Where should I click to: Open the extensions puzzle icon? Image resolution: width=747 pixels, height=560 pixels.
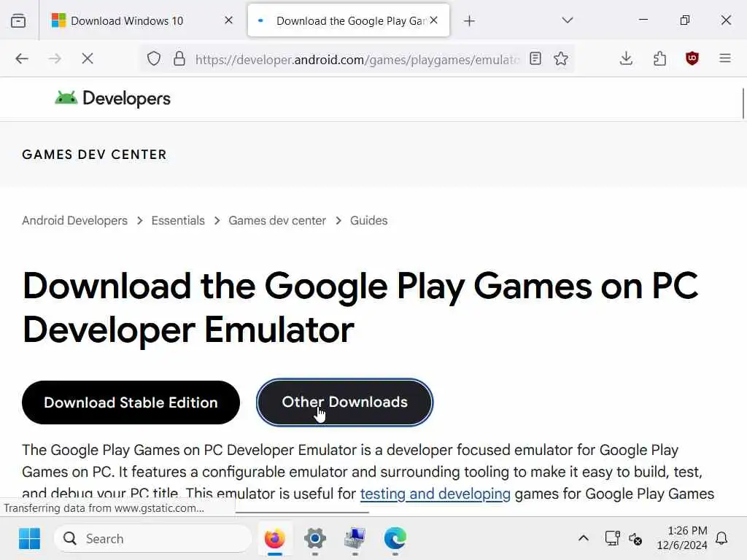click(x=659, y=58)
